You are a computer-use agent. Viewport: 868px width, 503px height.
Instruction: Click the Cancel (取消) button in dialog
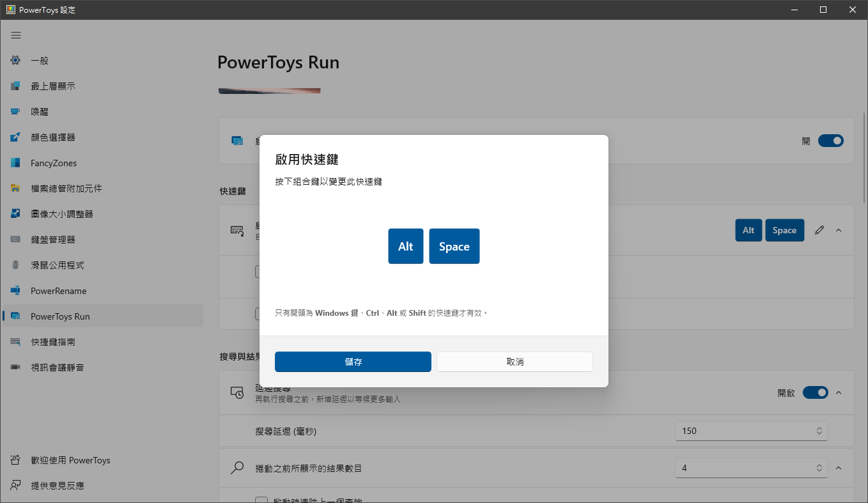[515, 362]
